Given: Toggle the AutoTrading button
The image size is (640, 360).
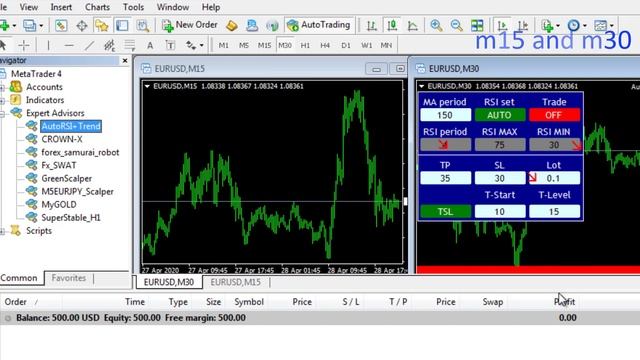Looking at the screenshot, I should pos(319,25).
